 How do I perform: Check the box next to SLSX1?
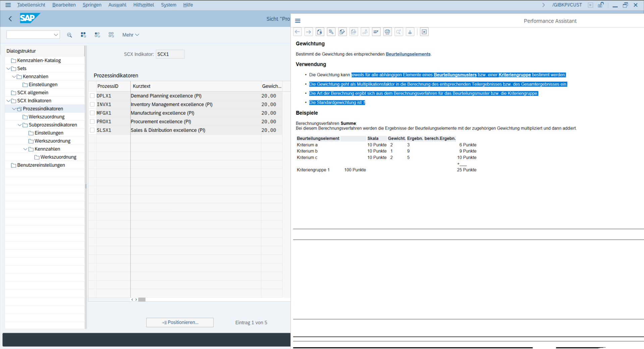pyautogui.click(x=92, y=130)
